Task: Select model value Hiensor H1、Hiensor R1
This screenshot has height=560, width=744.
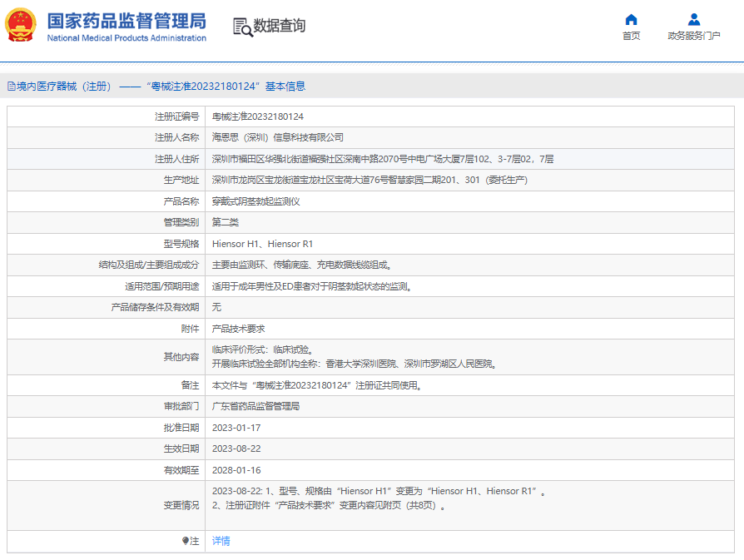Action: 262,244
